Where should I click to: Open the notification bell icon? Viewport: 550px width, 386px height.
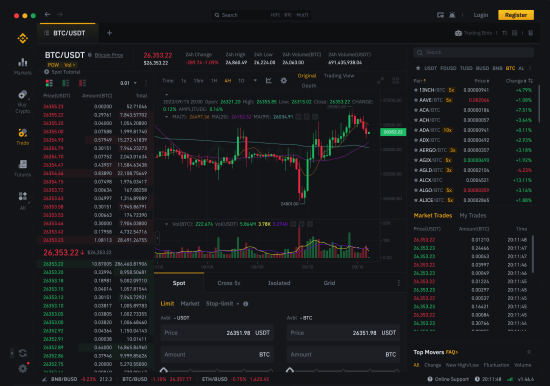(452, 15)
